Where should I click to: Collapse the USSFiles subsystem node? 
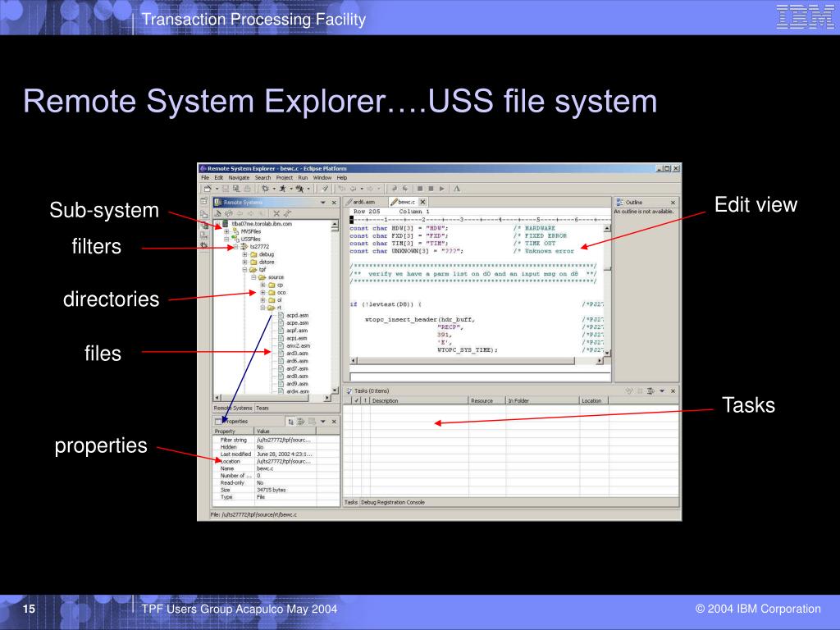pos(226,239)
